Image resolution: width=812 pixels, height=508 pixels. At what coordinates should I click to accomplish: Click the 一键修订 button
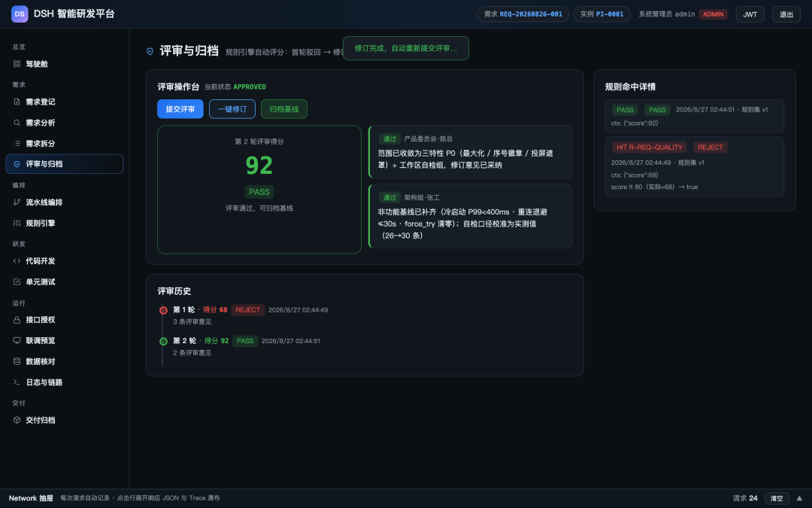click(x=232, y=109)
